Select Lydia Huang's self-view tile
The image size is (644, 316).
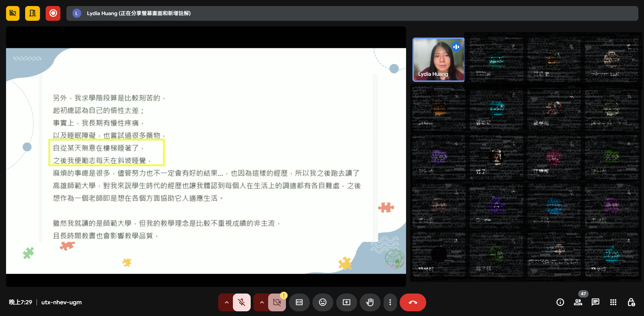pyautogui.click(x=438, y=60)
